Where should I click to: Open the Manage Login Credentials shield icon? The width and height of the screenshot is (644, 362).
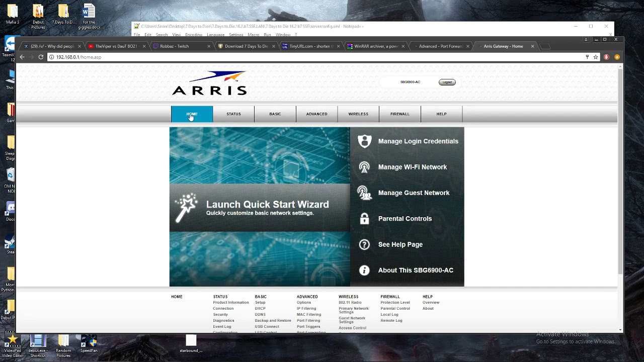[x=364, y=141]
